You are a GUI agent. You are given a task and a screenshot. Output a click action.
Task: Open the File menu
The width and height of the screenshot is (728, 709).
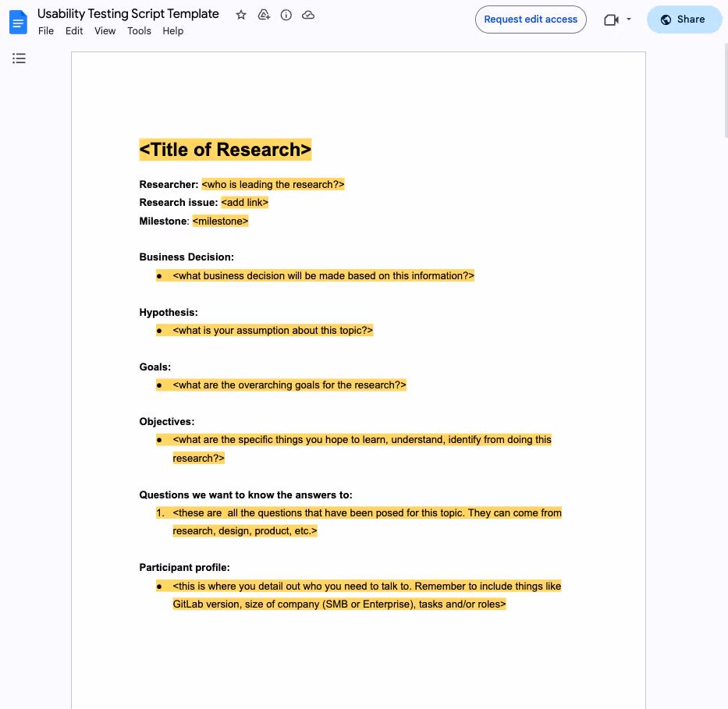tap(46, 30)
